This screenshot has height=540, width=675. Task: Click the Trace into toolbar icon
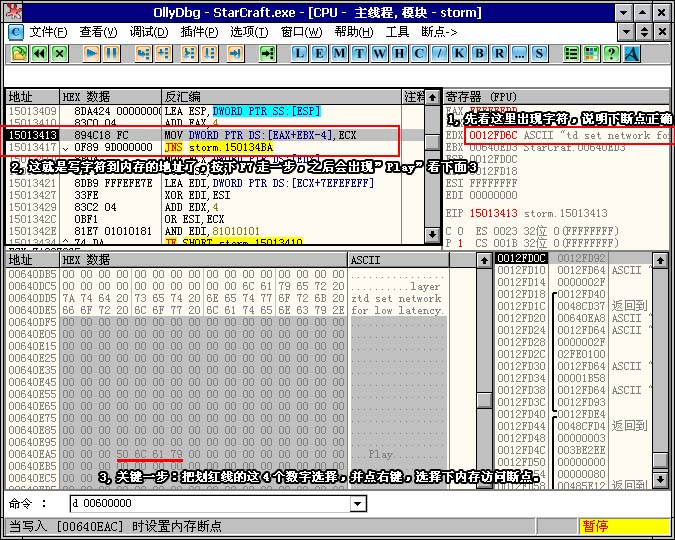coord(189,54)
